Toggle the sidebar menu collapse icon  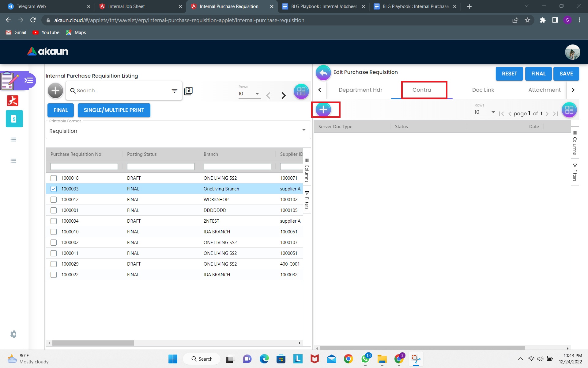(x=28, y=80)
